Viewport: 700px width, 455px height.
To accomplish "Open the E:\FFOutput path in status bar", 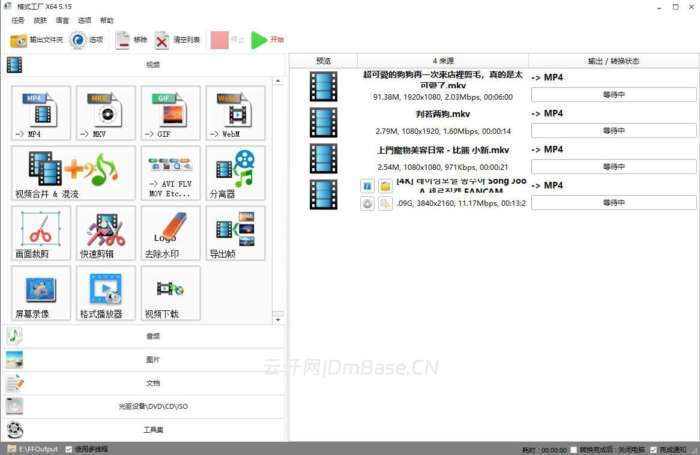I will tap(38, 449).
